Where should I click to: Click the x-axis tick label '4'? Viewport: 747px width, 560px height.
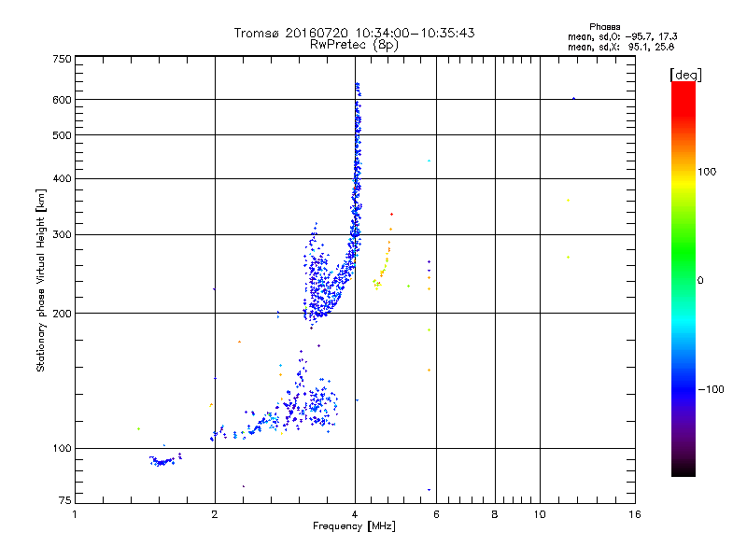pyautogui.click(x=355, y=514)
